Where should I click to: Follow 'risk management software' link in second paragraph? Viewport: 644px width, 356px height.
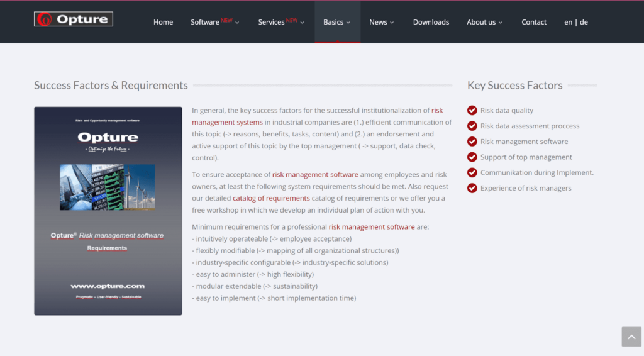click(x=315, y=174)
